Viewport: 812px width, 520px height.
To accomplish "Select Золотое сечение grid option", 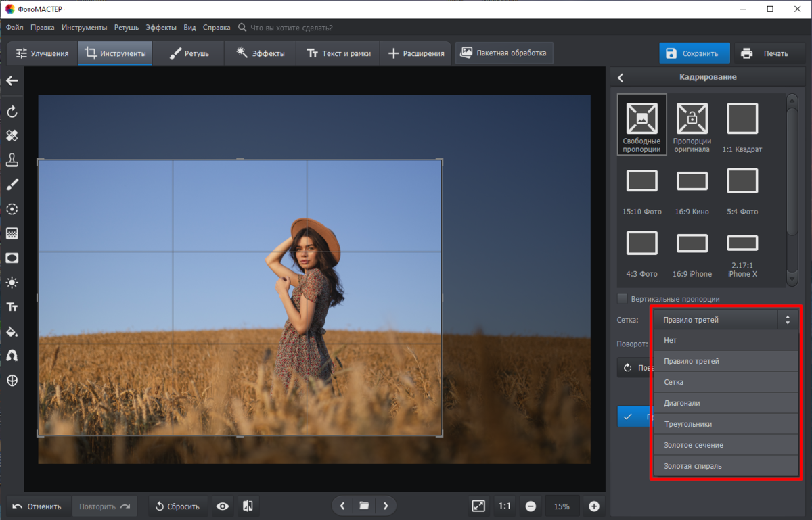I will 725,445.
